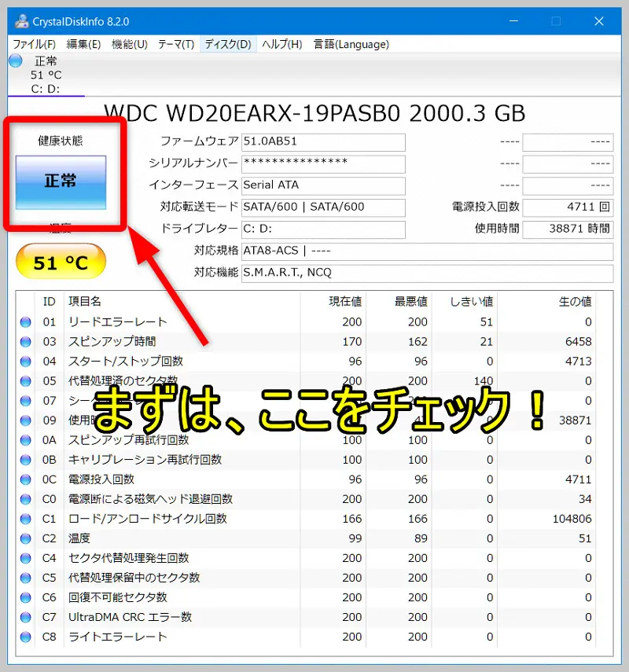Click the yellow 51 °C temperature button

60,261
